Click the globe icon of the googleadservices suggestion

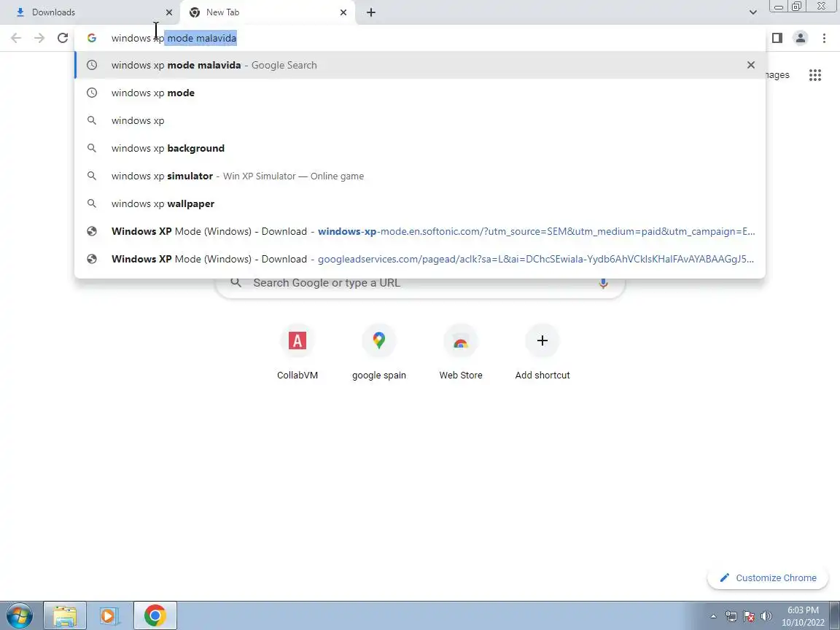click(92, 260)
